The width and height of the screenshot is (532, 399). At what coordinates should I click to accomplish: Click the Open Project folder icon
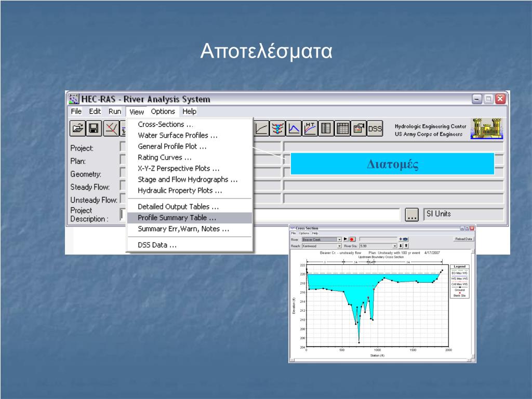coord(78,129)
